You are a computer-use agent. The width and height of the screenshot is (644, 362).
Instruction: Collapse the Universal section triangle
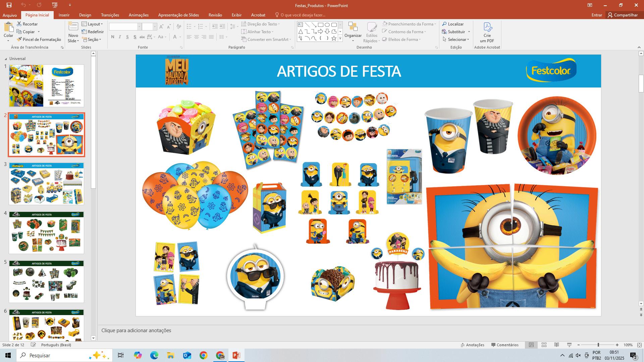pos(6,59)
